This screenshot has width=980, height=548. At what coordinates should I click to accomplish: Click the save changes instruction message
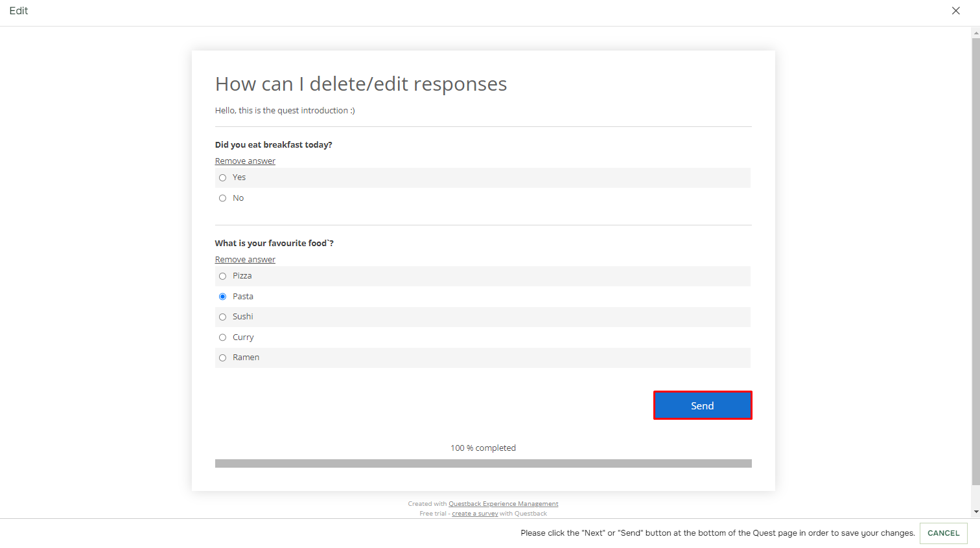tap(717, 533)
